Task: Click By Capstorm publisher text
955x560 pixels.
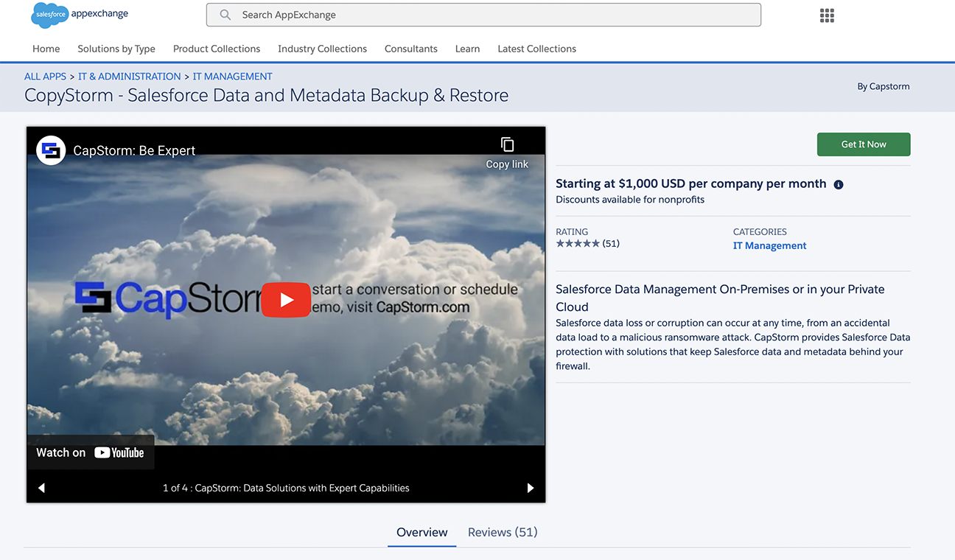Action: [884, 86]
